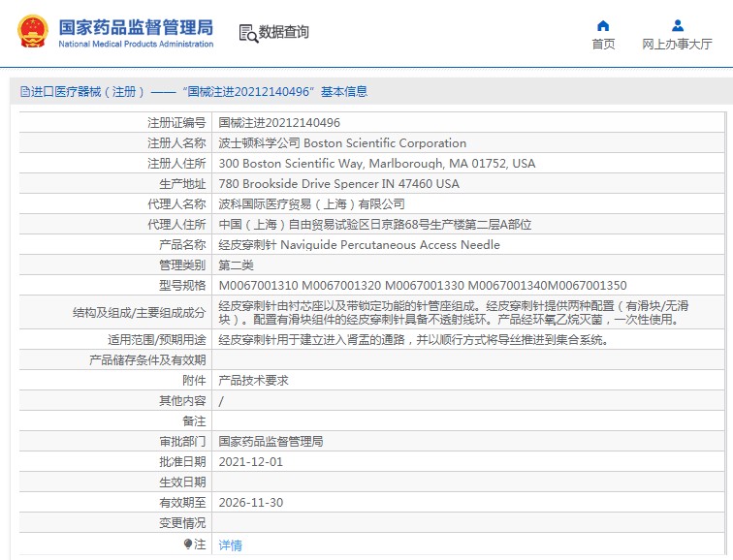Click the structure description 经皮穿刺针由衬芯座

pyautogui.click(x=454, y=313)
